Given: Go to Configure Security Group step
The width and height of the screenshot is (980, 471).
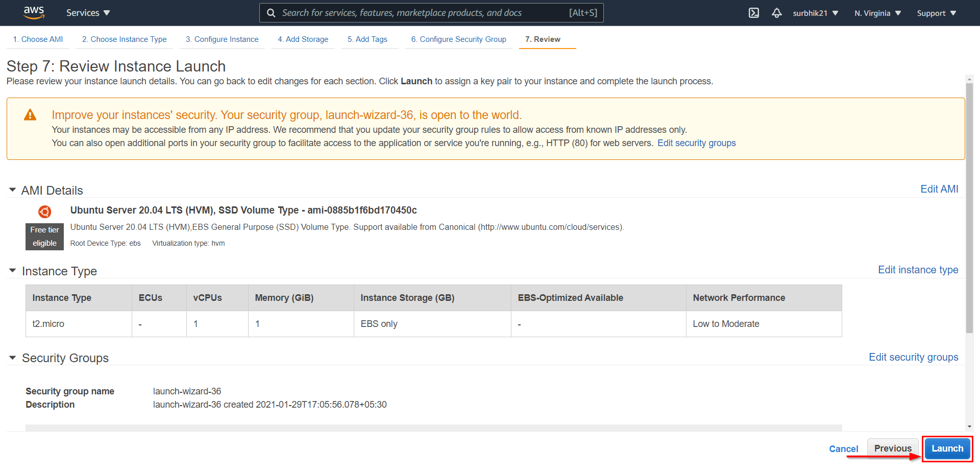Looking at the screenshot, I should [x=458, y=39].
